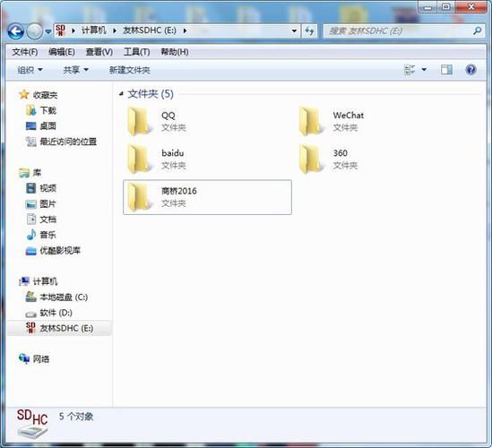This screenshot has width=492, height=448.
Task: Click 库 in the navigation pane
Action: 37,173
